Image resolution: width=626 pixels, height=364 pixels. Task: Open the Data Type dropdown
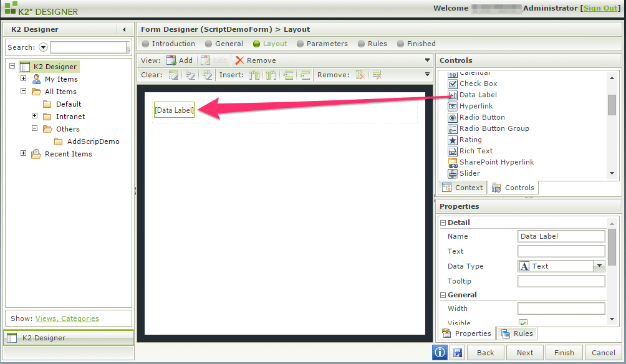599,266
